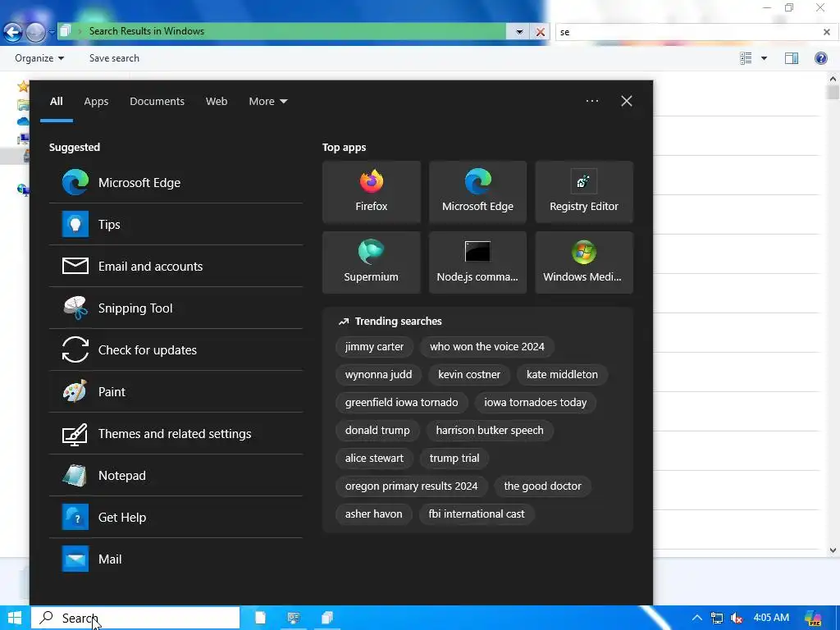This screenshot has width=840, height=630.
Task: Show hidden tray icons chevron
Action: pos(696,619)
